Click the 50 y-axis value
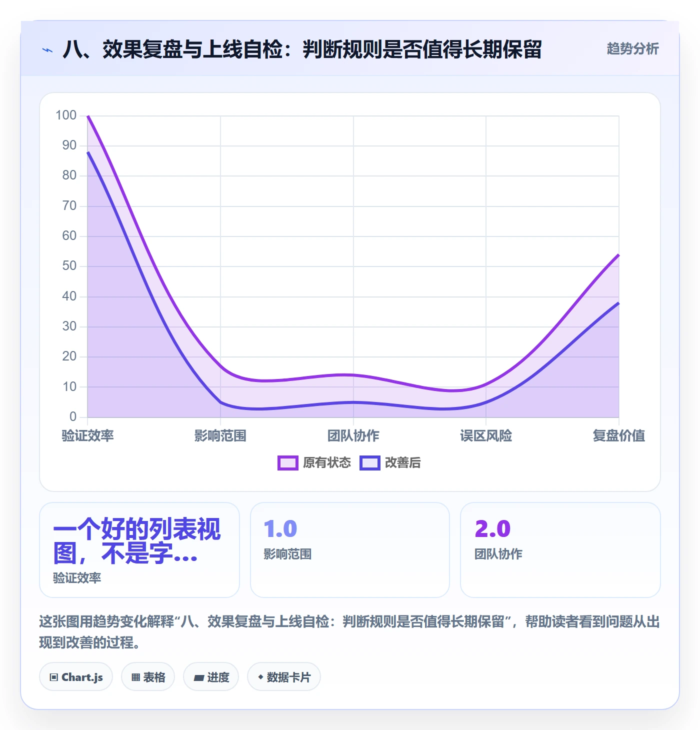Screen dimensions: 700x730 69,266
